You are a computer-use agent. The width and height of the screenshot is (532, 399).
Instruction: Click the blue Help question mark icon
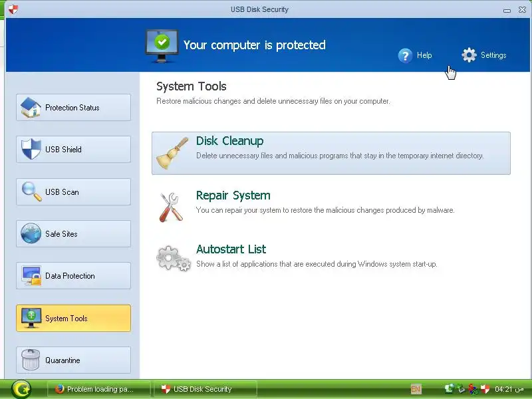(405, 56)
